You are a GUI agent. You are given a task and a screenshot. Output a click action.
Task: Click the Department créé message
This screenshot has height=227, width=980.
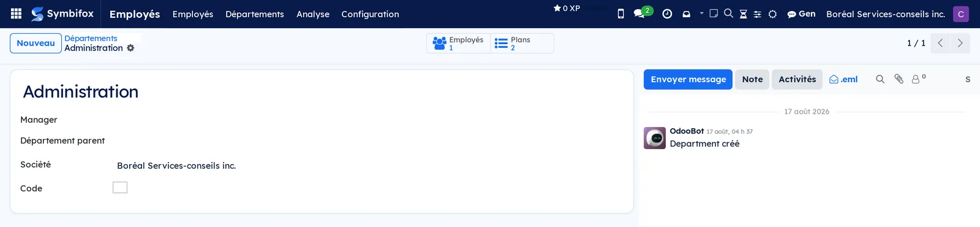coord(704,144)
